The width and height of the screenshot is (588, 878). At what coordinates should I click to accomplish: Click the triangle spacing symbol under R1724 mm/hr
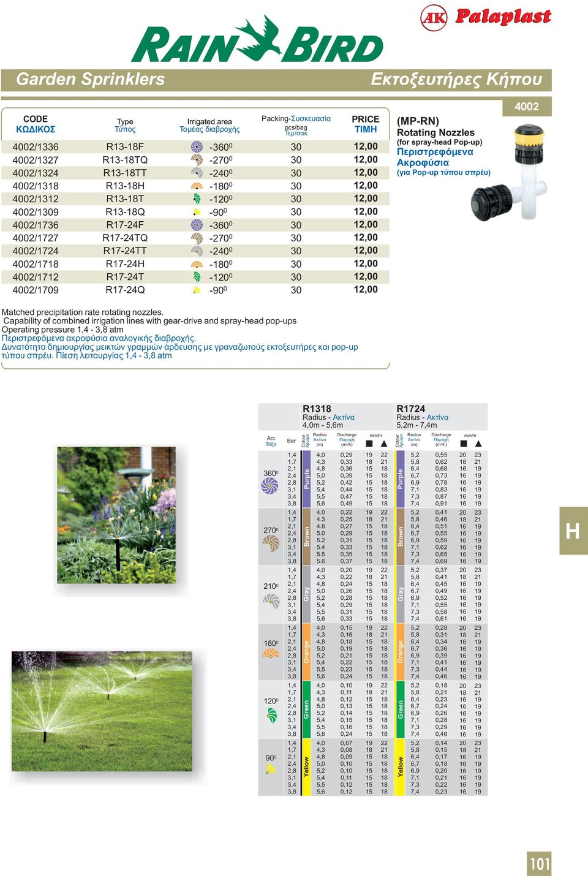tap(478, 444)
